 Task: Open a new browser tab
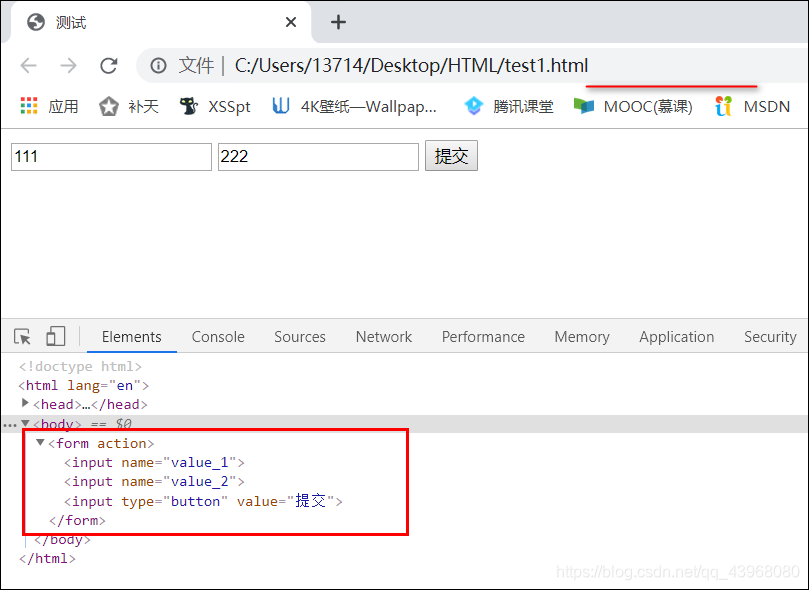[338, 21]
